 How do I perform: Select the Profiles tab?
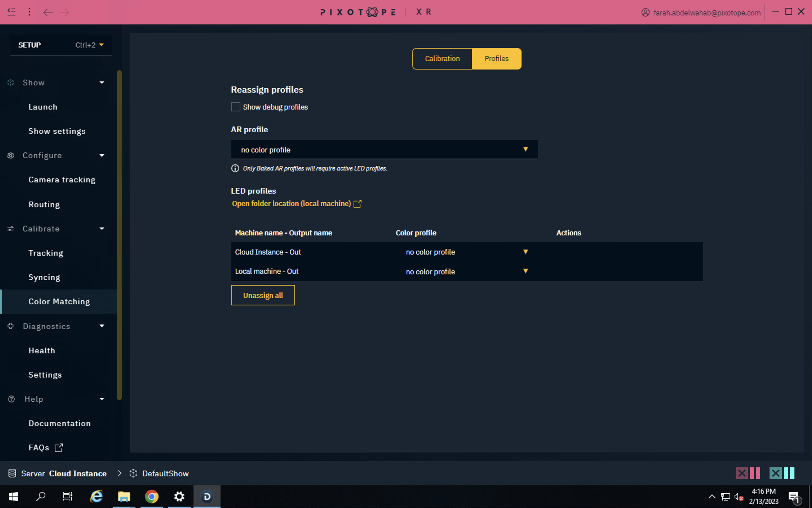pyautogui.click(x=497, y=58)
